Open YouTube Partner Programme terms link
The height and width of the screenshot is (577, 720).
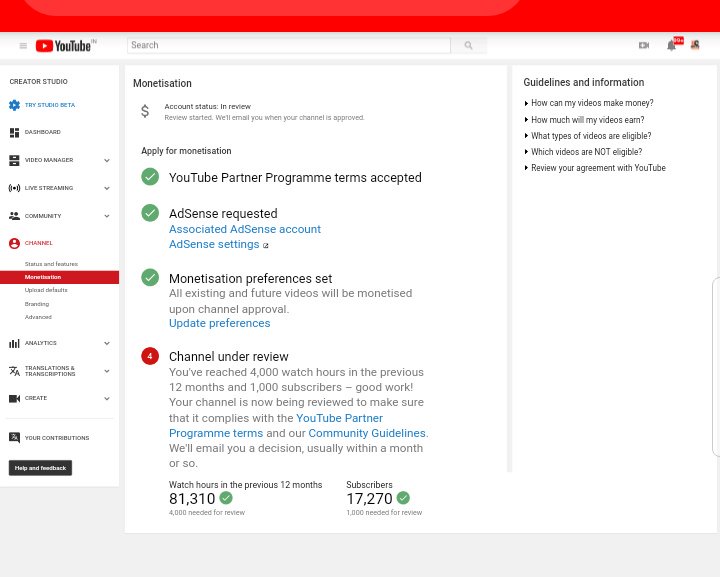pyautogui.click(x=276, y=426)
